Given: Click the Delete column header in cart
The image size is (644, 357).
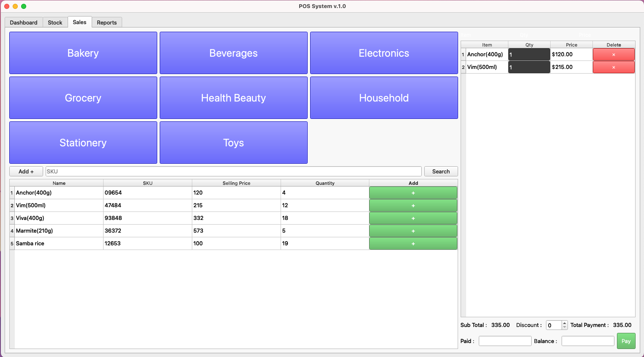Looking at the screenshot, I should pyautogui.click(x=614, y=45).
